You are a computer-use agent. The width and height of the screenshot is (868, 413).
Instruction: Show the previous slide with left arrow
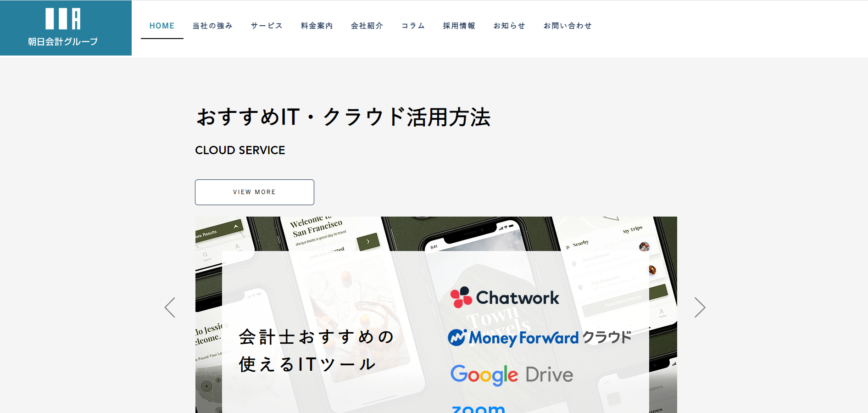coord(170,307)
